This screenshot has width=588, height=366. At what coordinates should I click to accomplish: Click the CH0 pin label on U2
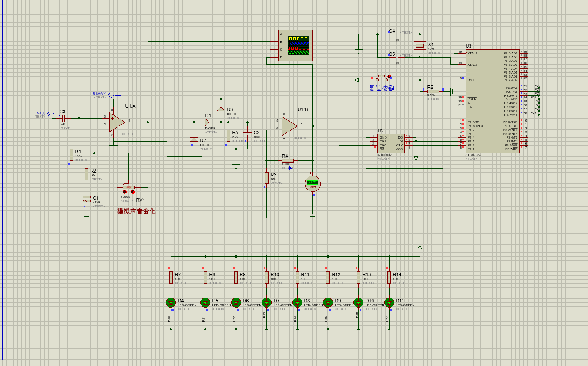tap(383, 145)
